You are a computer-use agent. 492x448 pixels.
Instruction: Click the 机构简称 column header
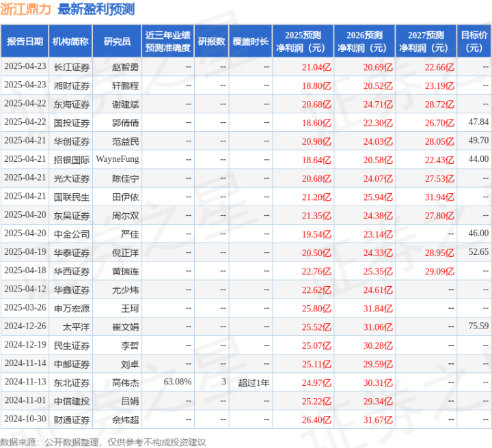(71, 42)
